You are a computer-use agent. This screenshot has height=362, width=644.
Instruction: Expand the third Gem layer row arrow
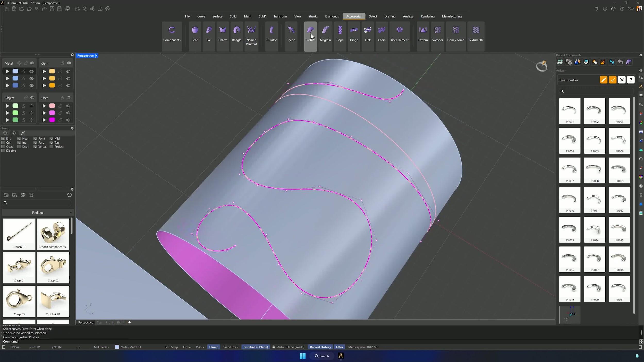tap(44, 85)
